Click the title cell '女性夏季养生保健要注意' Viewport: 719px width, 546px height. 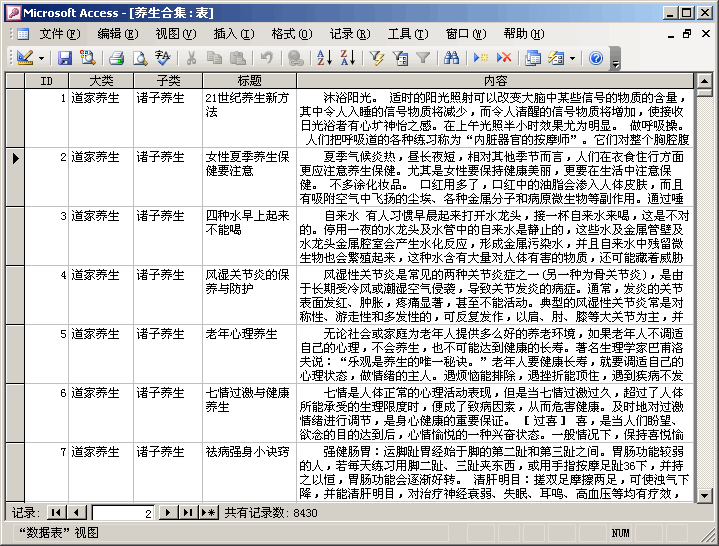(249, 177)
